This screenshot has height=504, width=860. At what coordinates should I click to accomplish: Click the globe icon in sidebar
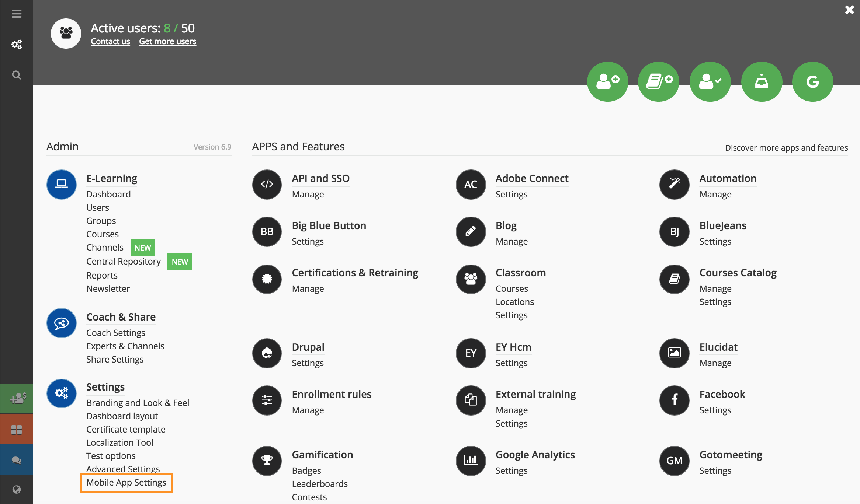[16, 489]
